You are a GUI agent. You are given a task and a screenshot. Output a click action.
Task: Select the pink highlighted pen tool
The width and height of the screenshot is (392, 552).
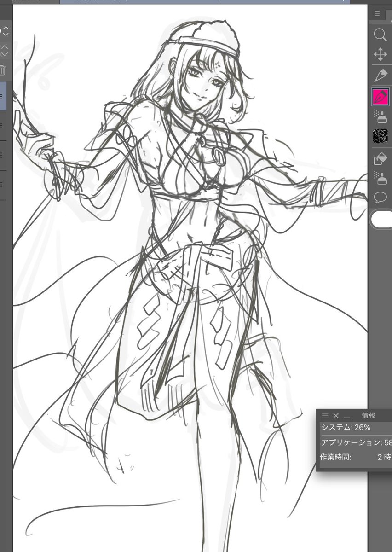pos(380,97)
